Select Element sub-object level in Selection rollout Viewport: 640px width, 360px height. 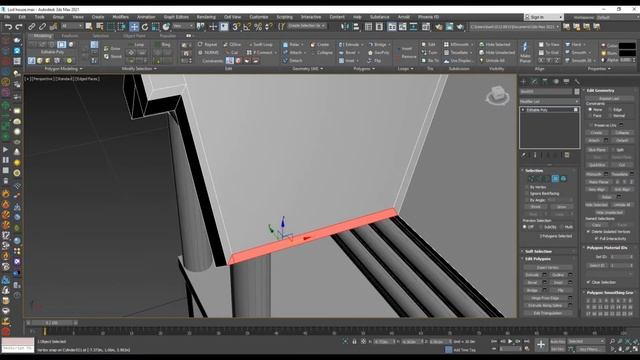click(563, 179)
